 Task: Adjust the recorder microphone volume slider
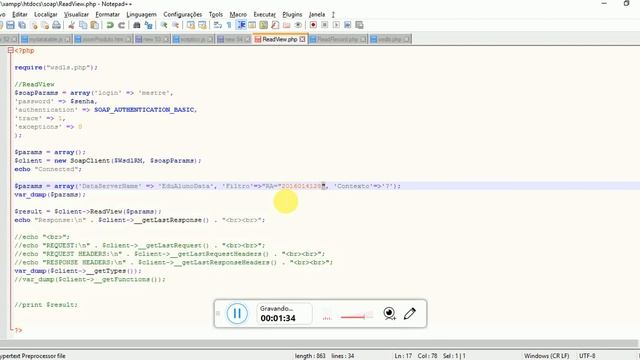357,316
